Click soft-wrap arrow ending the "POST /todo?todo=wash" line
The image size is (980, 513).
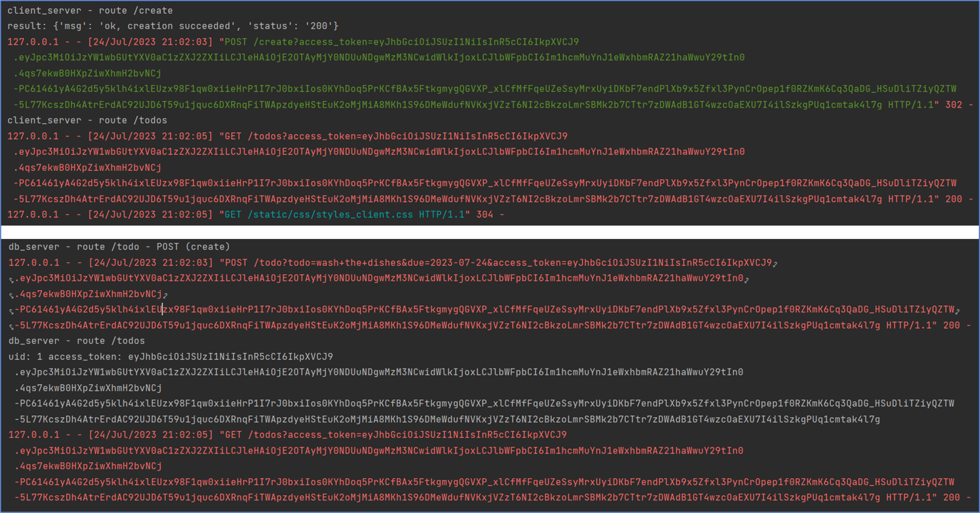pos(775,264)
